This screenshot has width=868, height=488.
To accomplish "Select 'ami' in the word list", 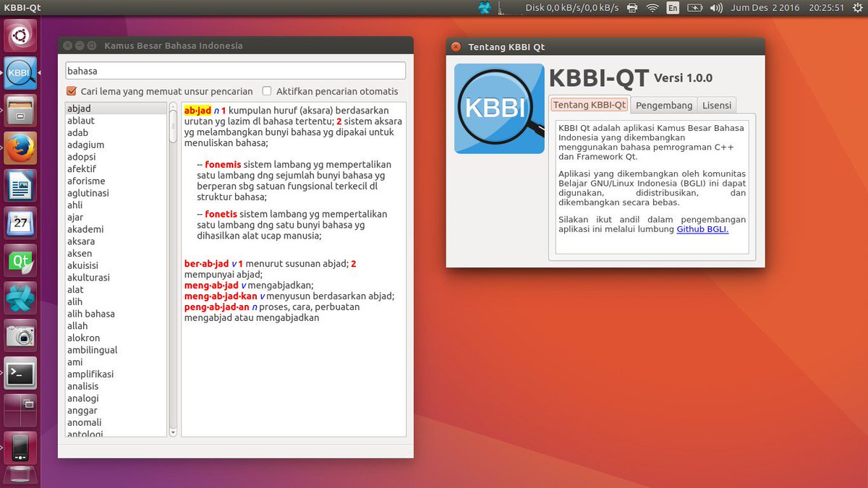I will pyautogui.click(x=116, y=362).
